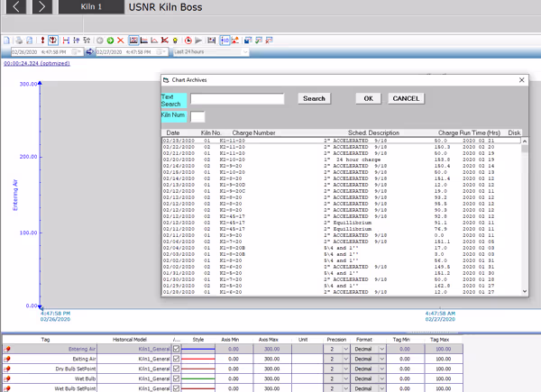This screenshot has width=541, height=392.
Task: Open the Last 24 hours range dropdown
Action: tap(245, 52)
